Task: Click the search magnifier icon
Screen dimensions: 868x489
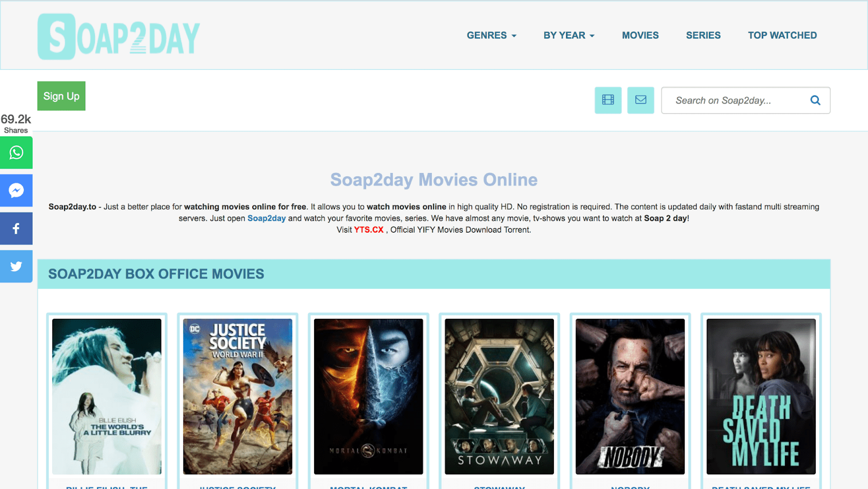Action: (815, 100)
